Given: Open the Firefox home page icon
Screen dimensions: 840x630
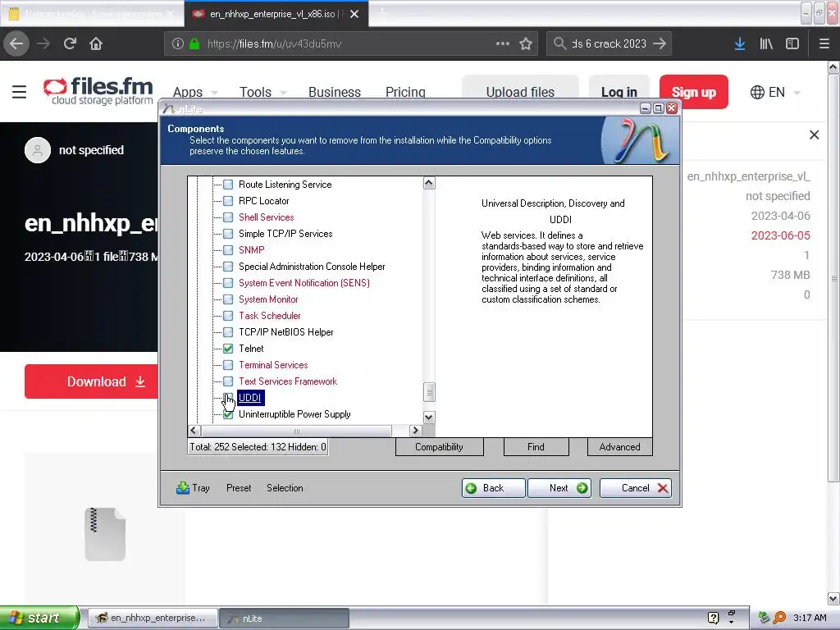Looking at the screenshot, I should tap(96, 43).
